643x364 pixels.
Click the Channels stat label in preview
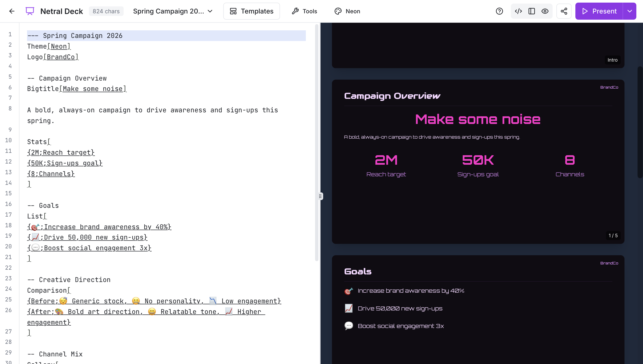570,174
